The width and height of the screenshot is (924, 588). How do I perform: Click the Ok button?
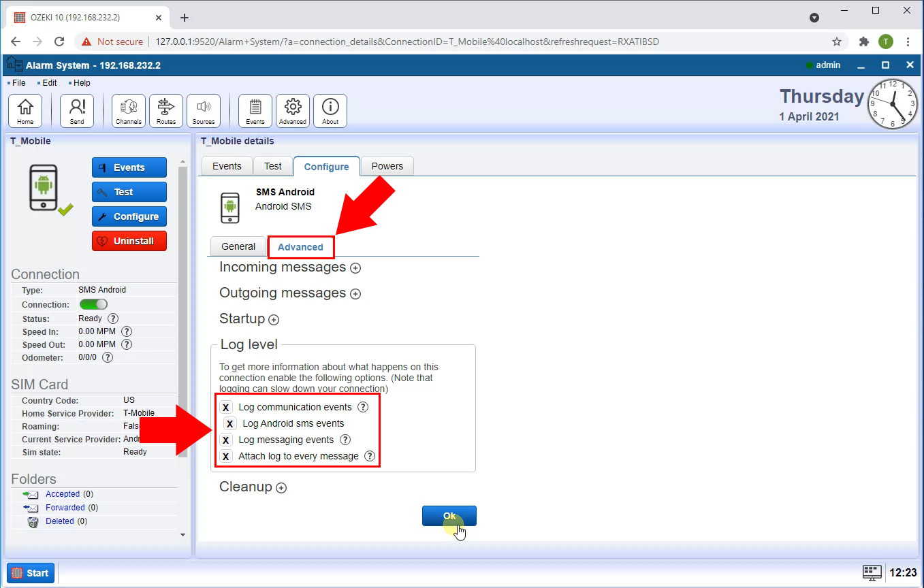click(x=449, y=516)
